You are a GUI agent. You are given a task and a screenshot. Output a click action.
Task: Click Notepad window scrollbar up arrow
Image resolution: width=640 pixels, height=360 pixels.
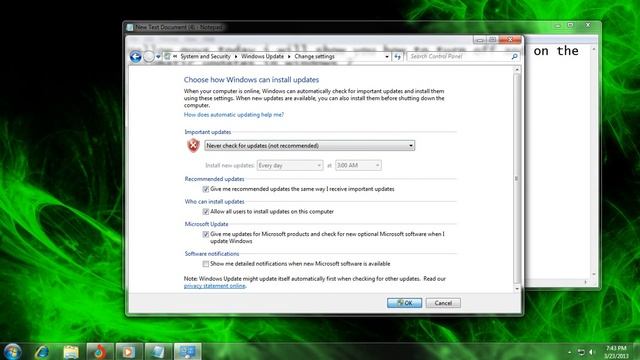594,49
